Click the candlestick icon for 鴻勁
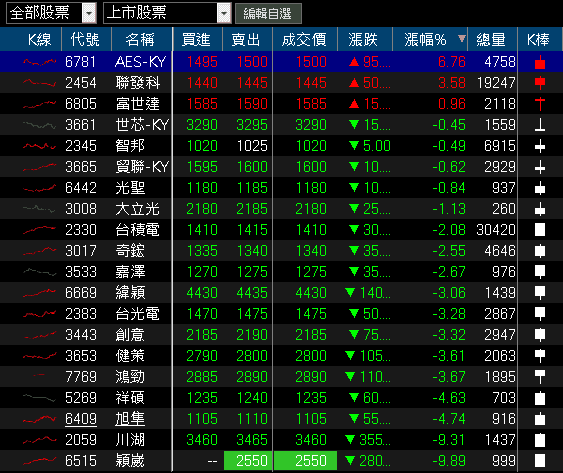This screenshot has width=563, height=473. pyautogui.click(x=540, y=377)
